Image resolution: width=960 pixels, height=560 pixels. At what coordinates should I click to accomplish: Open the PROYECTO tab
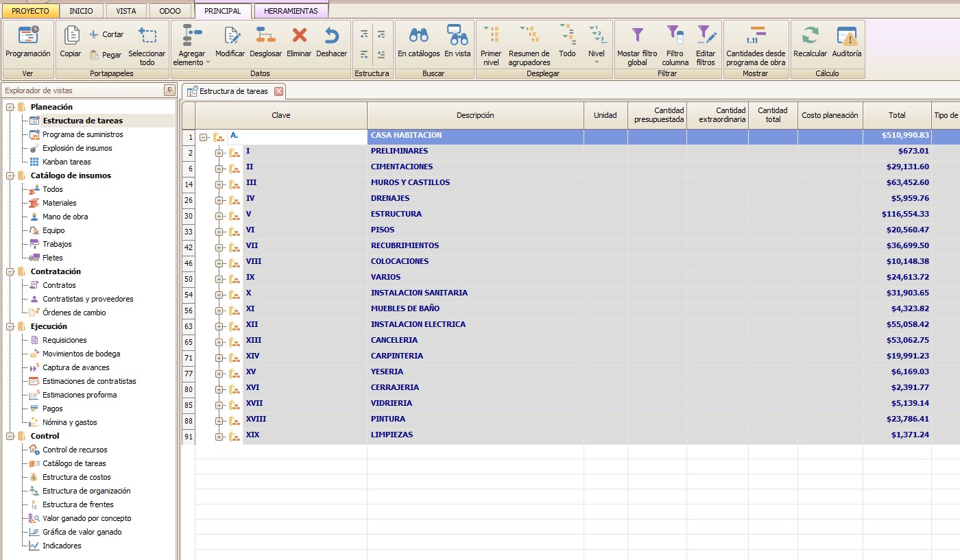click(30, 11)
